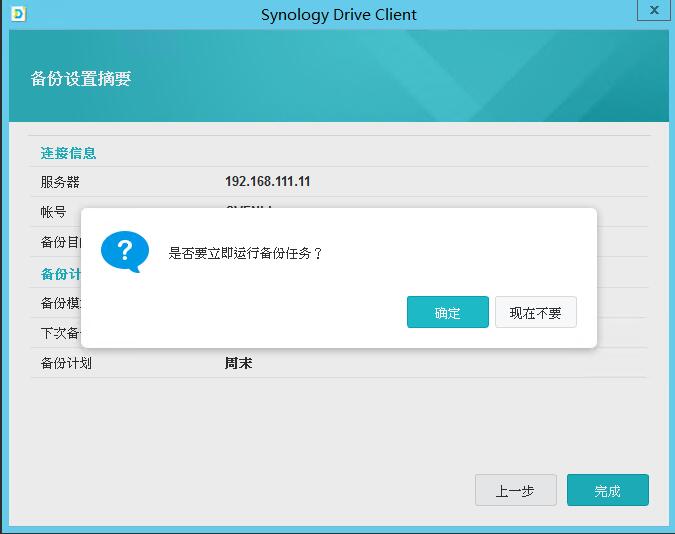The width and height of the screenshot is (675, 534).
Task: Click the Synology Drive Client title text
Action: [338, 15]
